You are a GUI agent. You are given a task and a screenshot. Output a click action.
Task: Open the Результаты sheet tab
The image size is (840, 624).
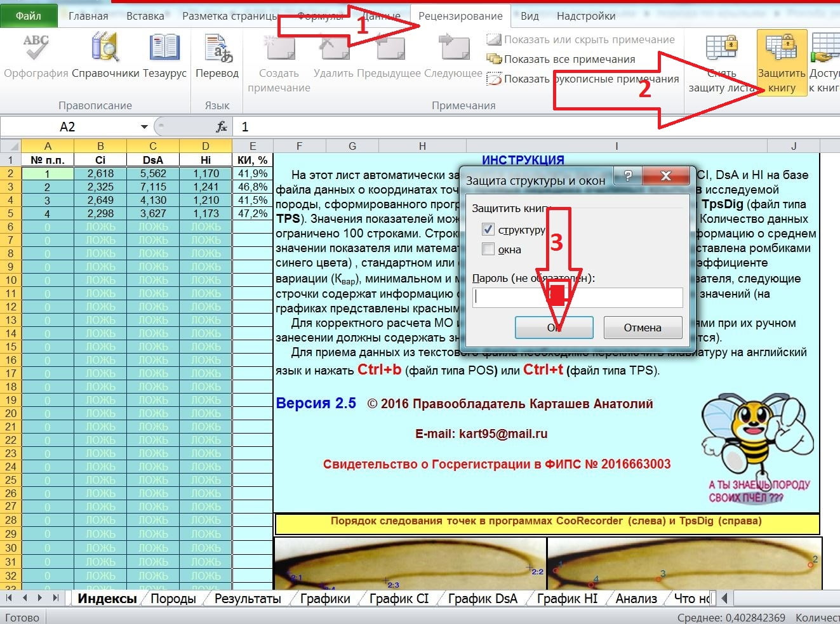click(248, 599)
